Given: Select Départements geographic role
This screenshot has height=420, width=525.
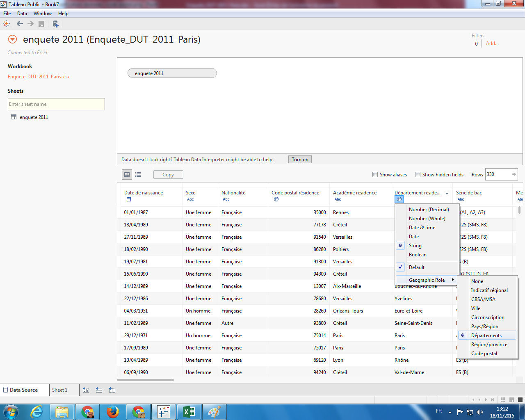Looking at the screenshot, I should (486, 336).
